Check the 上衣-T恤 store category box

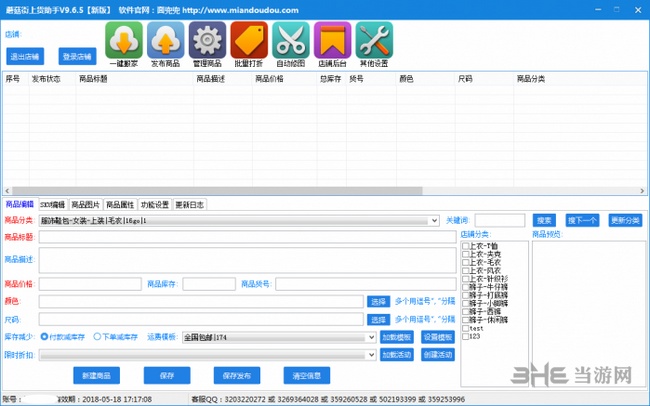point(465,245)
